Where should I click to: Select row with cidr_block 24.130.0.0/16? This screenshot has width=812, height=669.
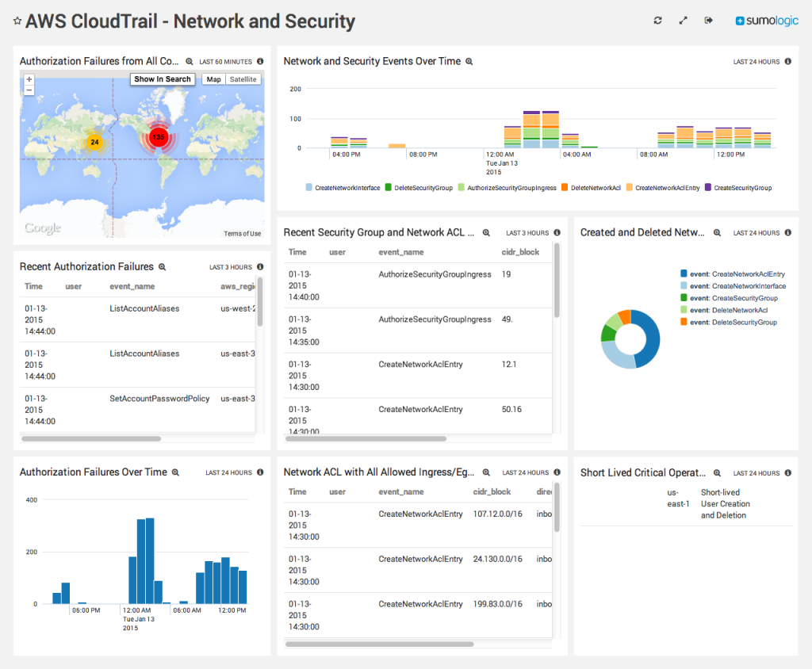[x=417, y=570]
